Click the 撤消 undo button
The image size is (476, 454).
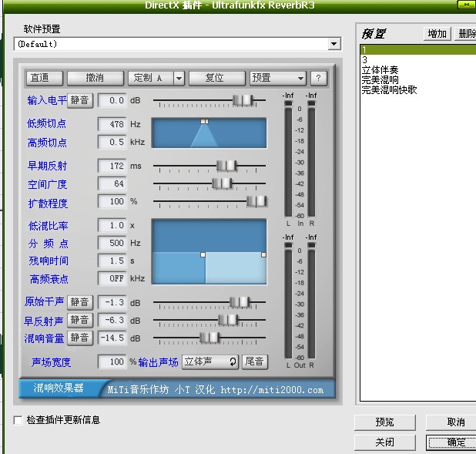click(96, 78)
